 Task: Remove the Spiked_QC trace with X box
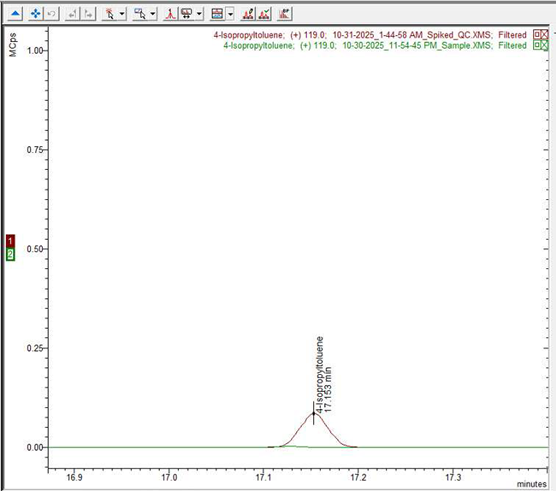point(544,34)
